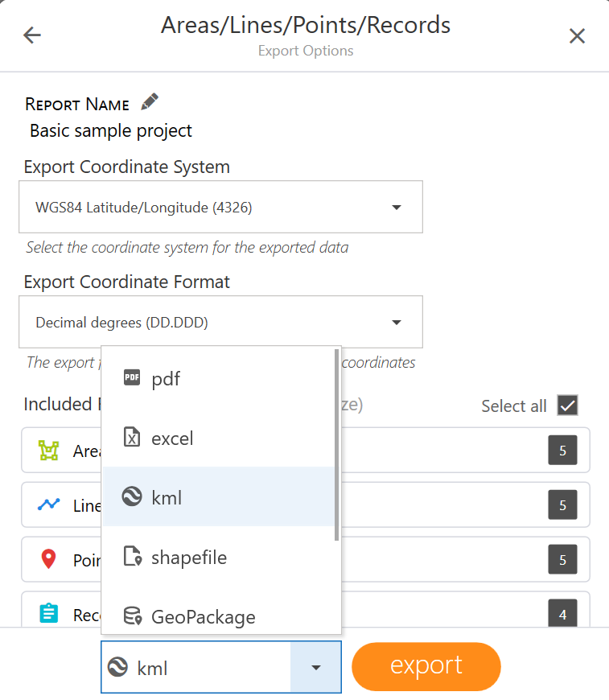This screenshot has width=609, height=700.
Task: Choose shapefile from the format list
Action: (x=188, y=558)
